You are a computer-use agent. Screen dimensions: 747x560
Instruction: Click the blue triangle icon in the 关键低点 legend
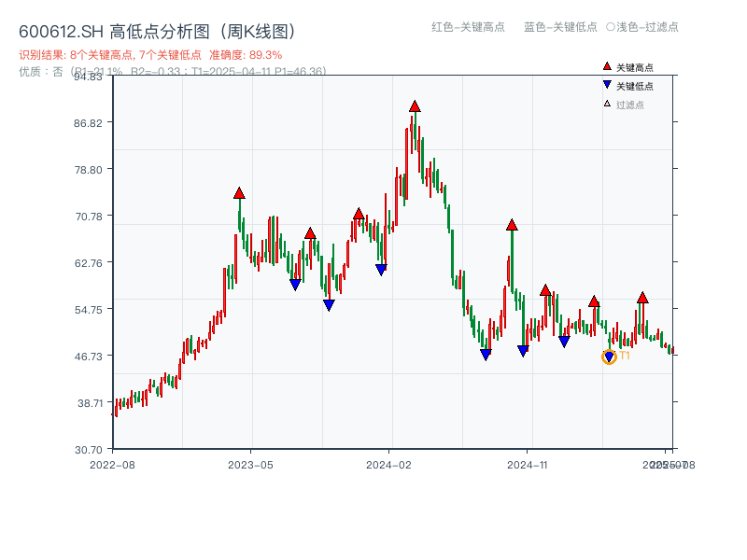click(x=607, y=85)
